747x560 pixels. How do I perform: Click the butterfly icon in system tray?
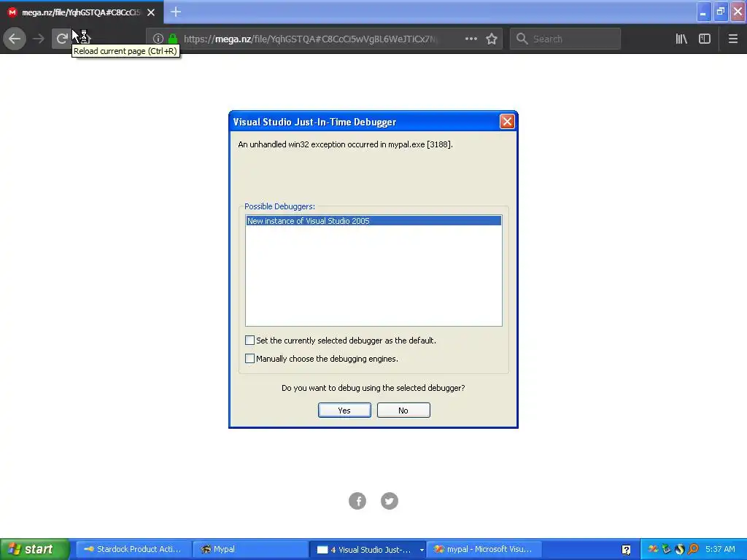tap(653, 549)
